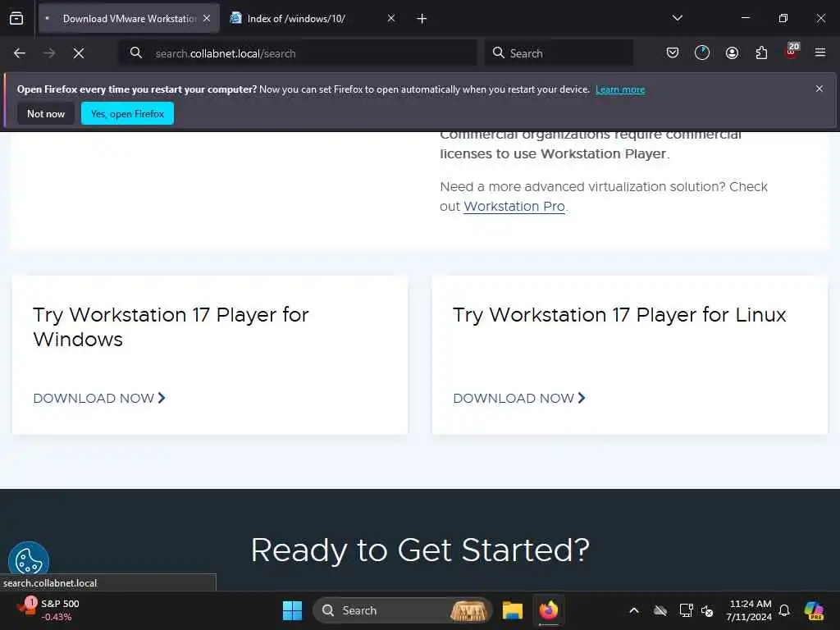This screenshot has width=840, height=630.
Task: Click the cookie settings icon
Action: click(29, 561)
